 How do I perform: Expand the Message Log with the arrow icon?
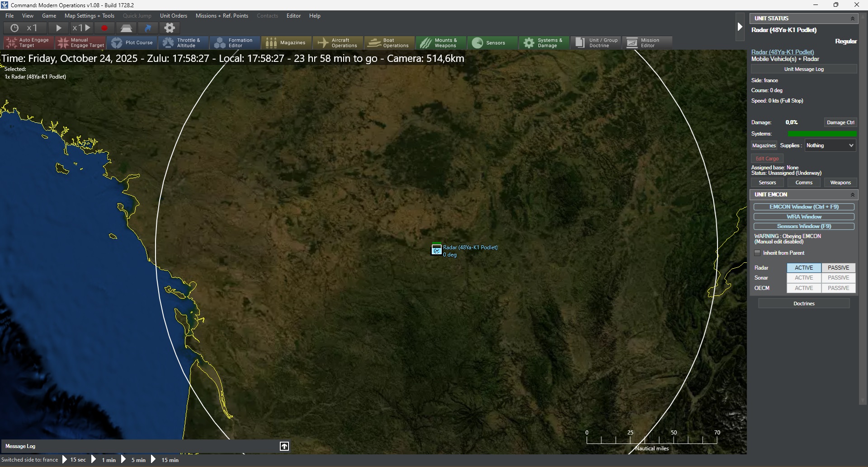284,446
